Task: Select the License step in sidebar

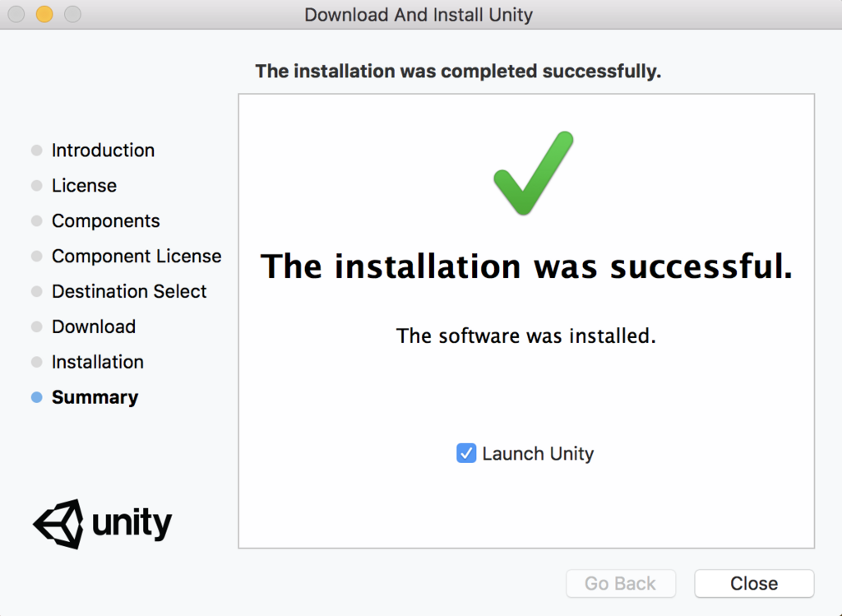Action: click(84, 186)
